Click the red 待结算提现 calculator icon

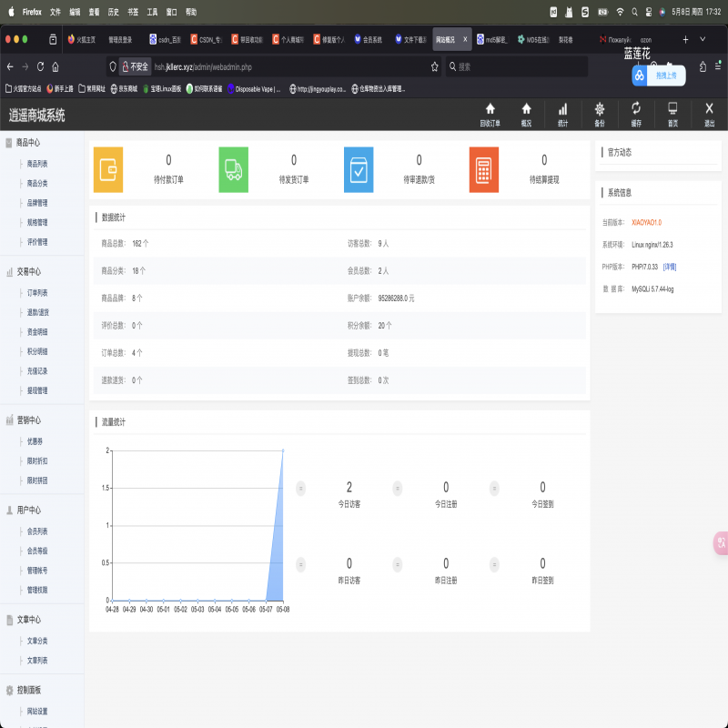click(x=483, y=169)
